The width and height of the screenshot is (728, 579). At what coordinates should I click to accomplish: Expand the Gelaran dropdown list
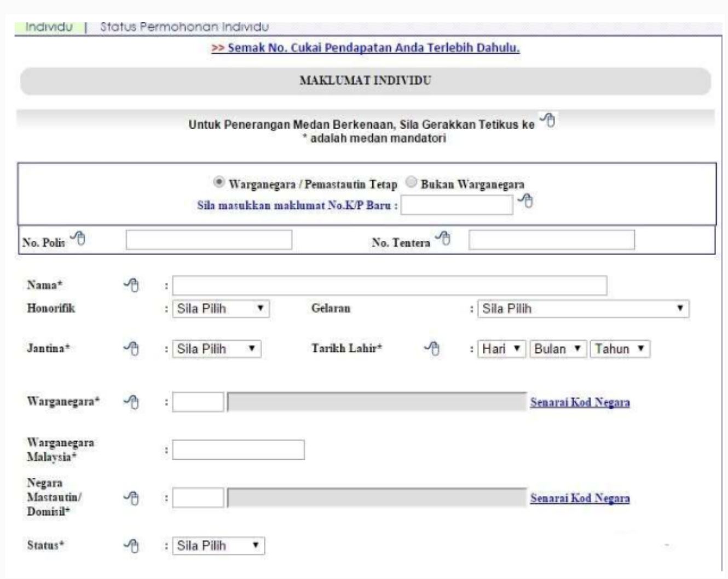click(583, 309)
